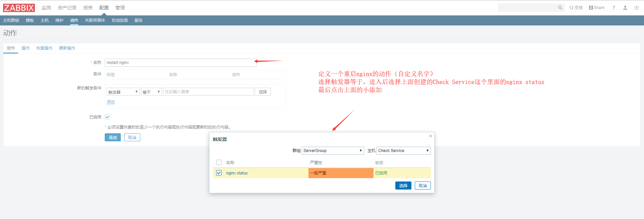
Task: Click the blue Select button in popup
Action: pos(403,186)
